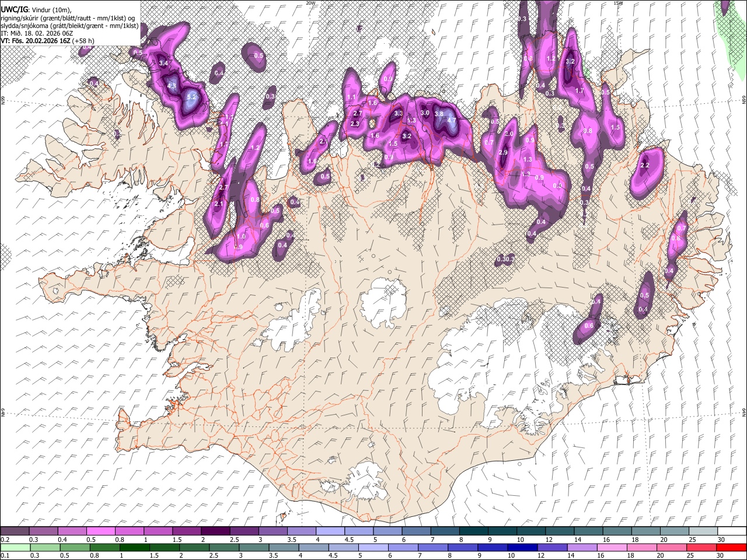The width and height of the screenshot is (747, 560).
Task: Click the "UWC/IG: Vindur (10m)," title line
Action: 36,10
